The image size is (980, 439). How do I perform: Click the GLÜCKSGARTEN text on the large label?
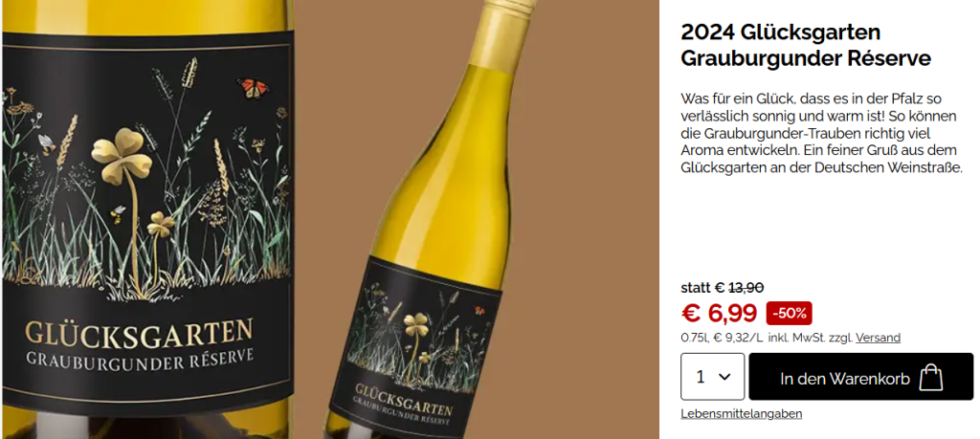click(x=140, y=332)
